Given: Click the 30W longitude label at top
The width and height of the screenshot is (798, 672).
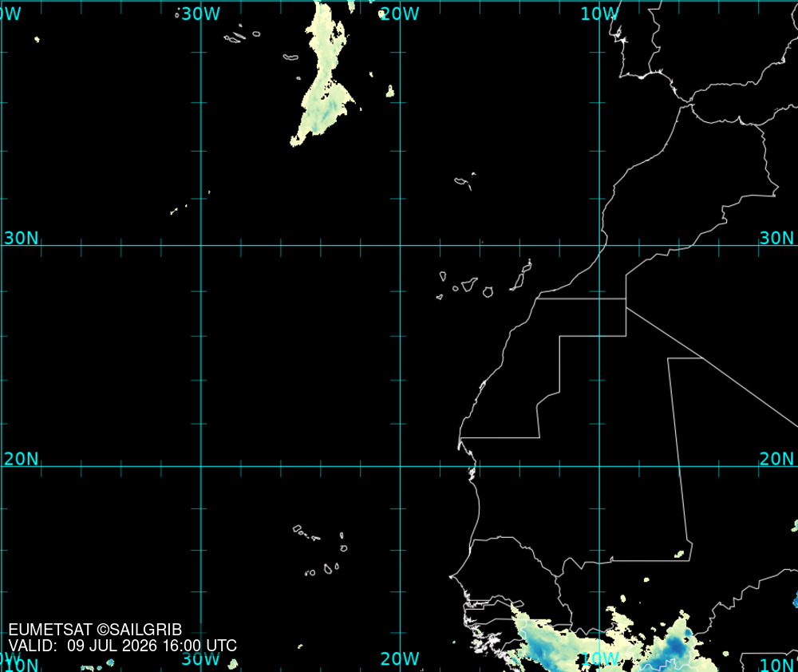Looking at the screenshot, I should point(200,14).
